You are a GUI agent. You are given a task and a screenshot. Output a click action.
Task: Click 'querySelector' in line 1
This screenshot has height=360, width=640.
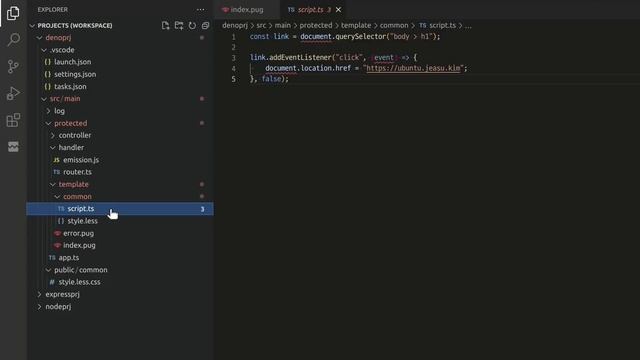361,36
